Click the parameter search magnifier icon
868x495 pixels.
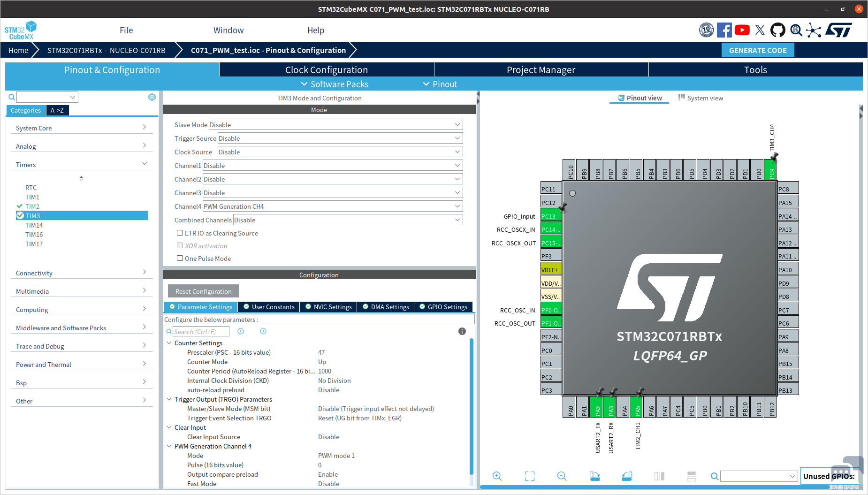[169, 331]
